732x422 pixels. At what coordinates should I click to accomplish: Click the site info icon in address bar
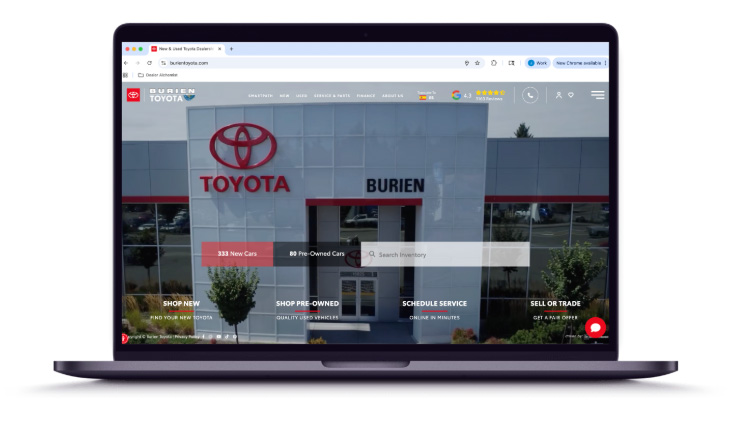pos(163,63)
